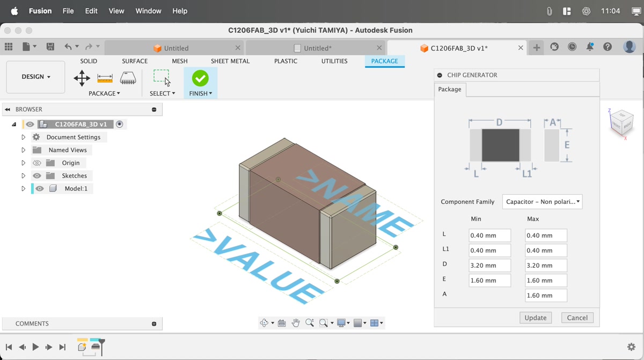
Task: Open the Component Family dropdown
Action: coord(542,202)
